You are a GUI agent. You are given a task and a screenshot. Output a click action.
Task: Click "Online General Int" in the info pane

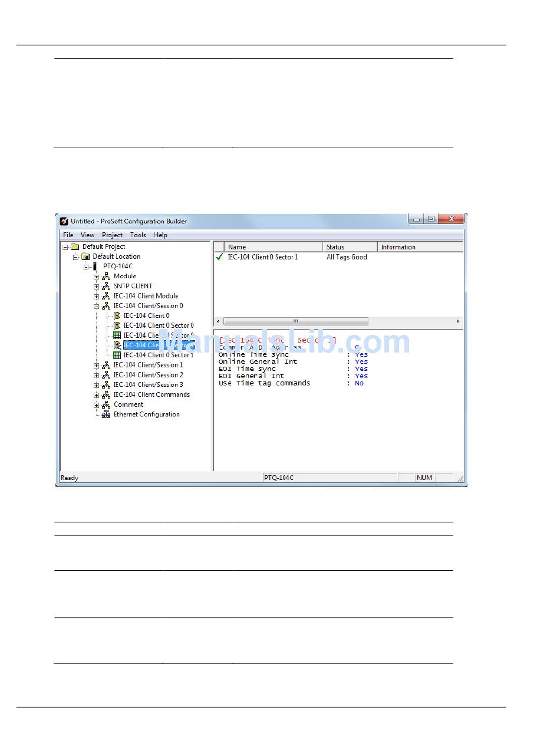[258, 362]
